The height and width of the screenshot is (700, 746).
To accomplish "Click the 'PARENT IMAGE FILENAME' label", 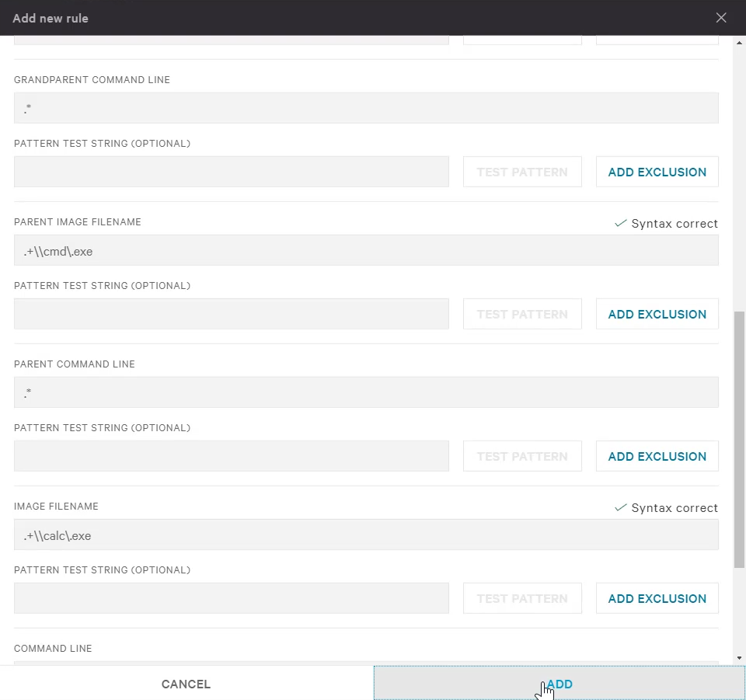I will [78, 221].
